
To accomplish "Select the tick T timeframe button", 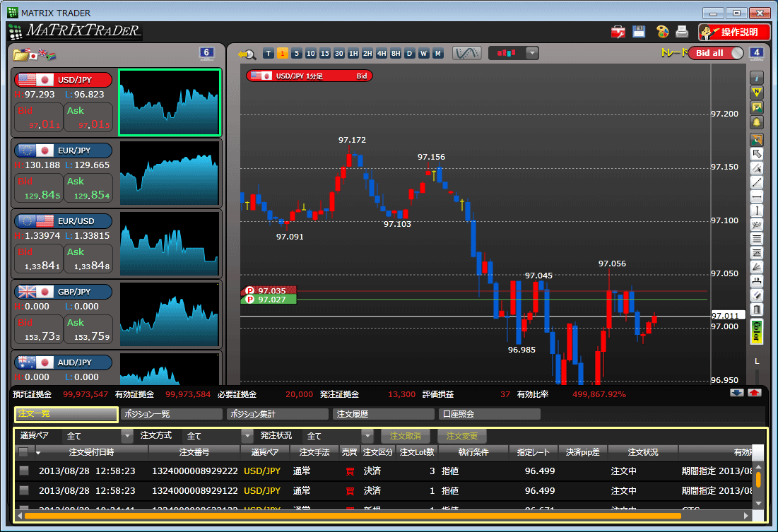I will tap(269, 53).
